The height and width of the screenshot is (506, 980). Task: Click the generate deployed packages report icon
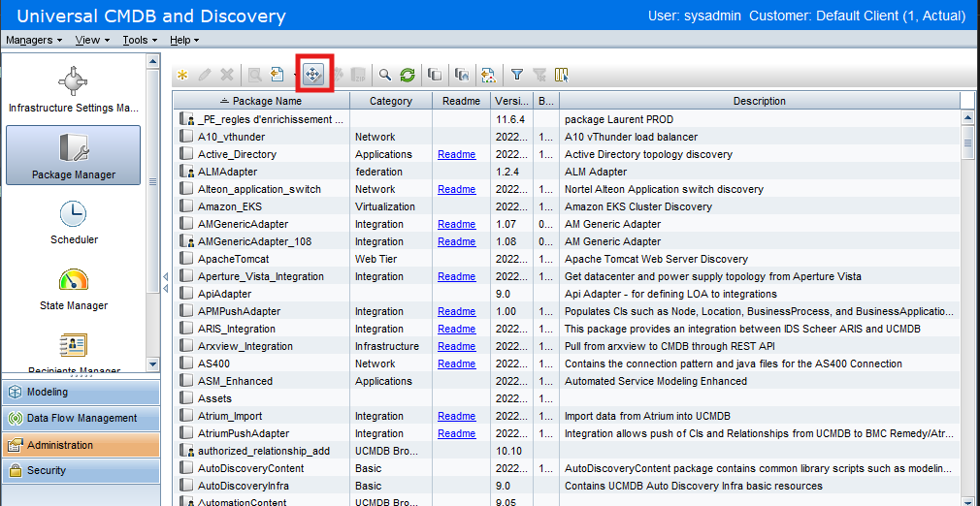[x=489, y=76]
